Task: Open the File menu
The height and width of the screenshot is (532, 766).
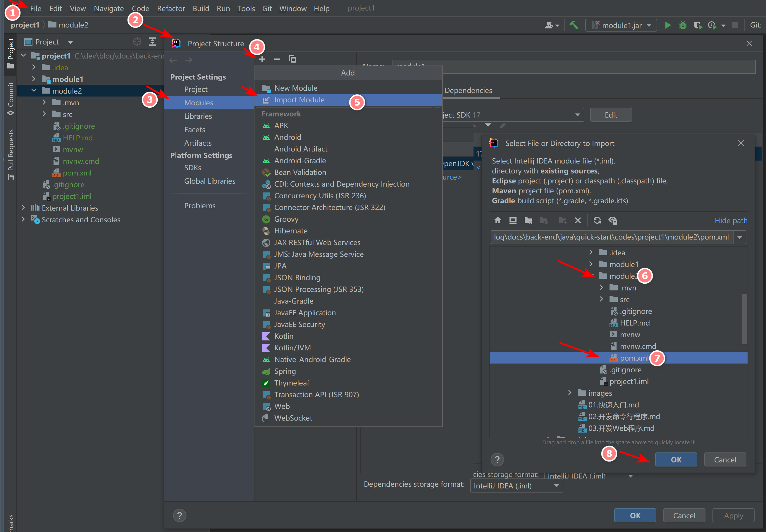Action: [x=35, y=8]
